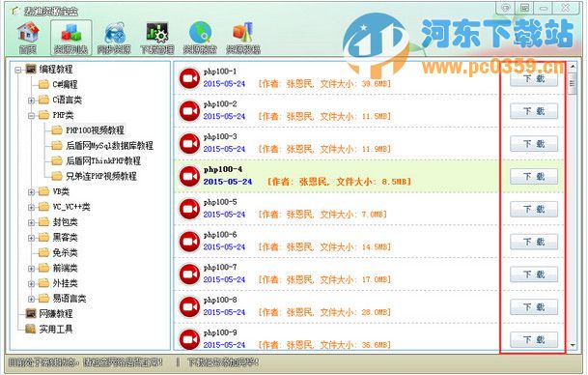Click the list scrollbar up arrow

(573, 67)
